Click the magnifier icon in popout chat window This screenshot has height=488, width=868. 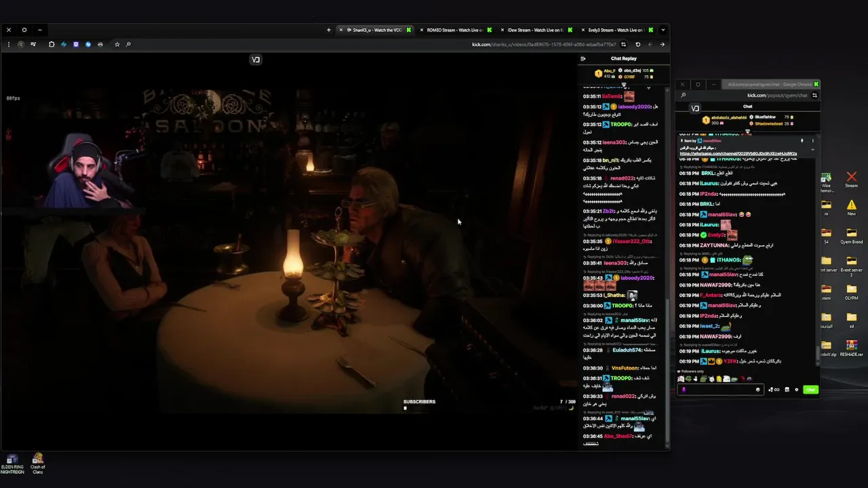coord(683,96)
